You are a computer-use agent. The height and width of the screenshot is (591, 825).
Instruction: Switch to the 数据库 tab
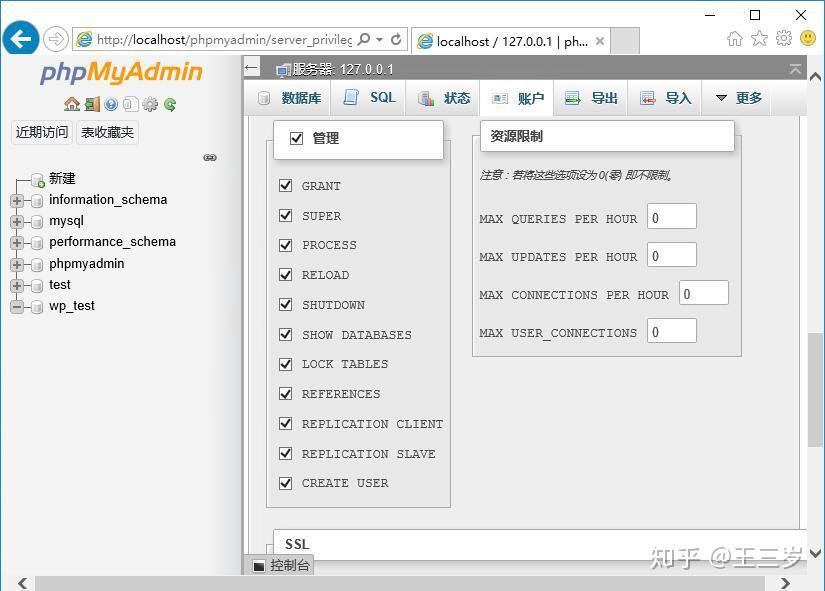[x=290, y=98]
